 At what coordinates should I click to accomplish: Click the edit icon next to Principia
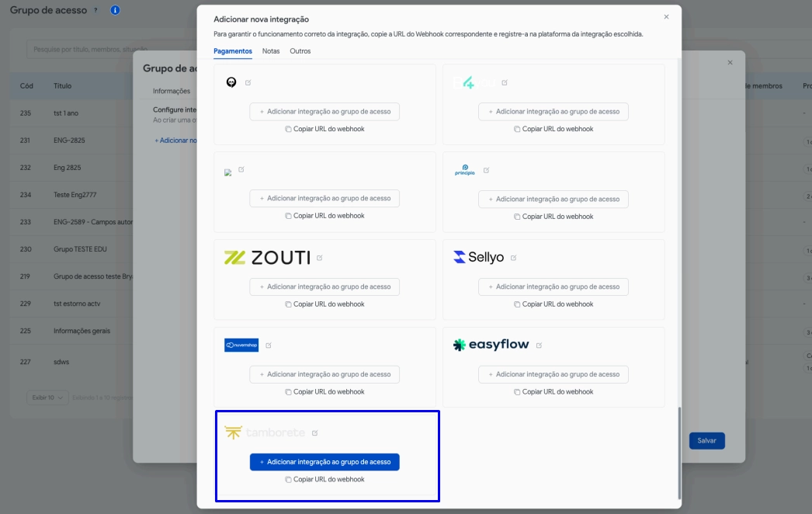[x=487, y=170]
